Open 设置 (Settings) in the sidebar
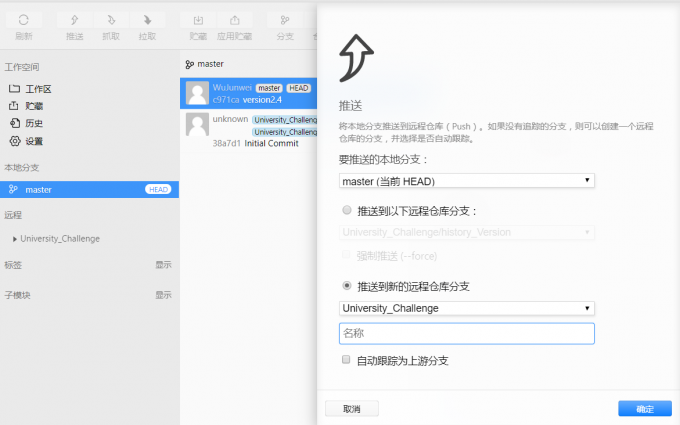 click(34, 141)
